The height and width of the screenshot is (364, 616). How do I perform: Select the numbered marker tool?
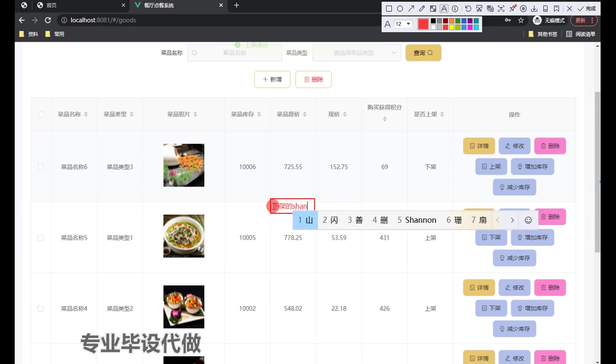click(x=455, y=9)
